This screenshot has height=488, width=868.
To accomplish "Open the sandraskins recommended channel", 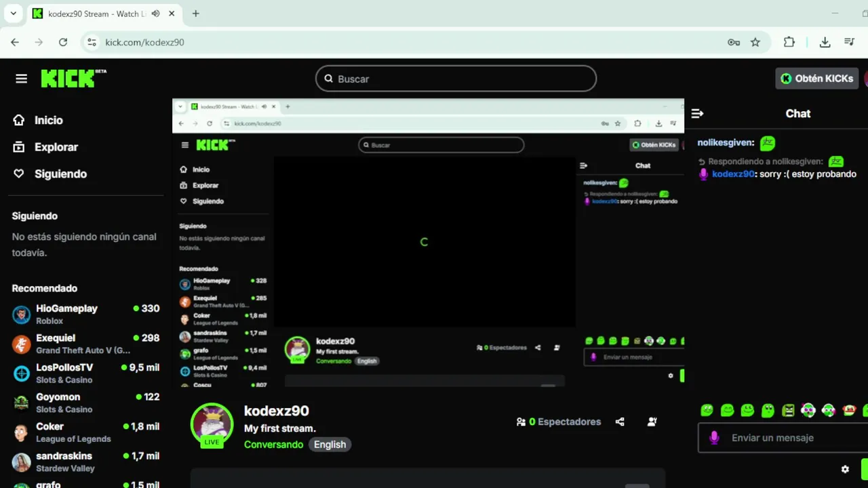I will 85,462.
